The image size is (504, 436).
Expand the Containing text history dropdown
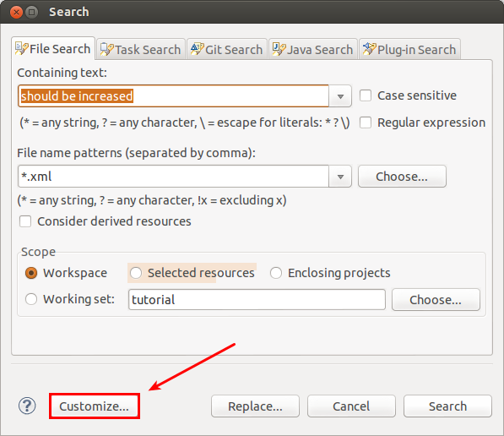click(340, 96)
